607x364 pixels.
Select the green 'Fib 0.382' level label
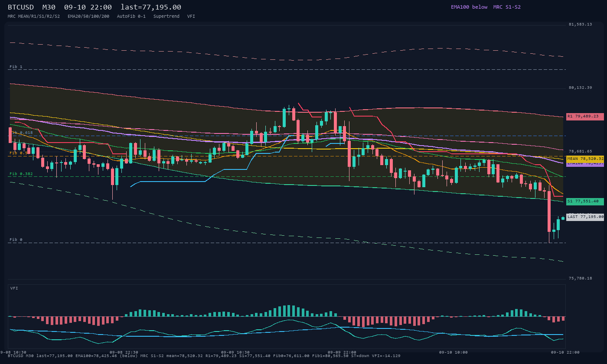coord(21,174)
